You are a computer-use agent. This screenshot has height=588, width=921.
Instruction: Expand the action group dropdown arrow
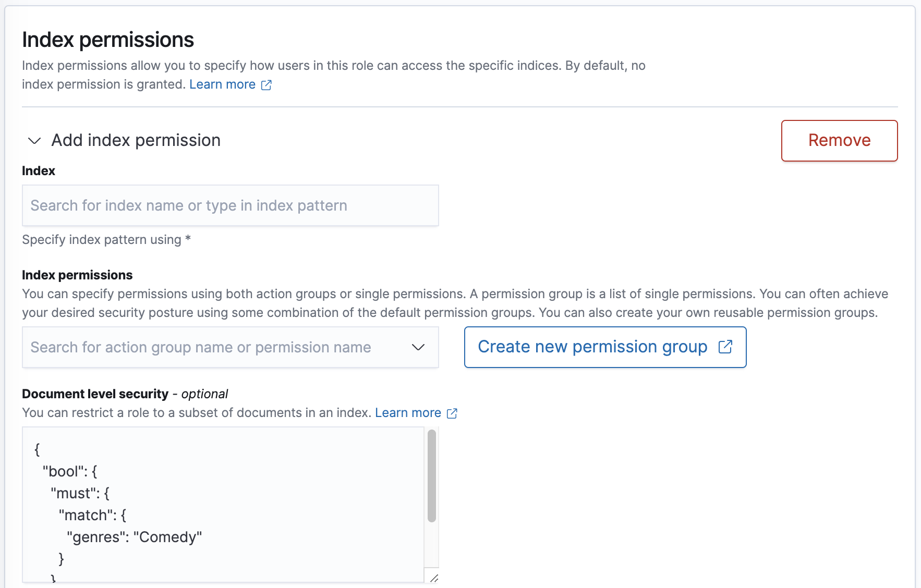[x=417, y=347]
